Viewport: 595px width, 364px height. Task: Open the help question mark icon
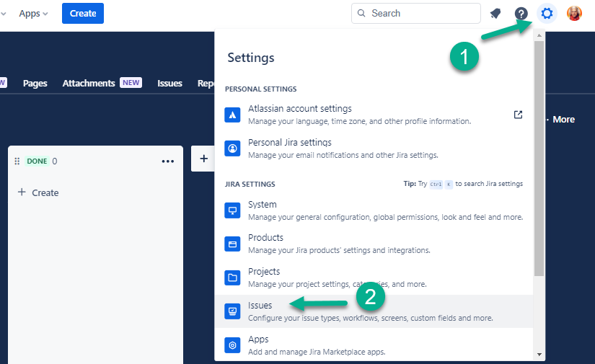click(x=521, y=14)
